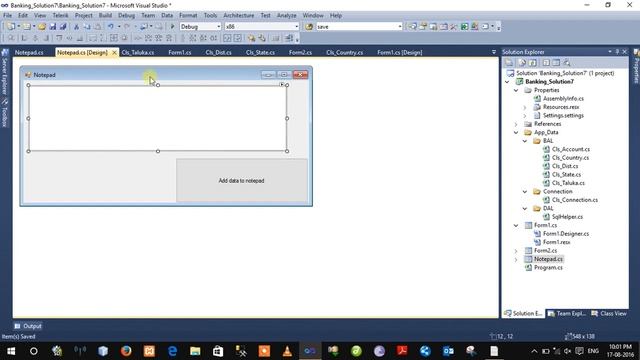The image size is (640, 360).
Task: Close the Notepad.cs [Design] tab
Action: (x=114, y=52)
